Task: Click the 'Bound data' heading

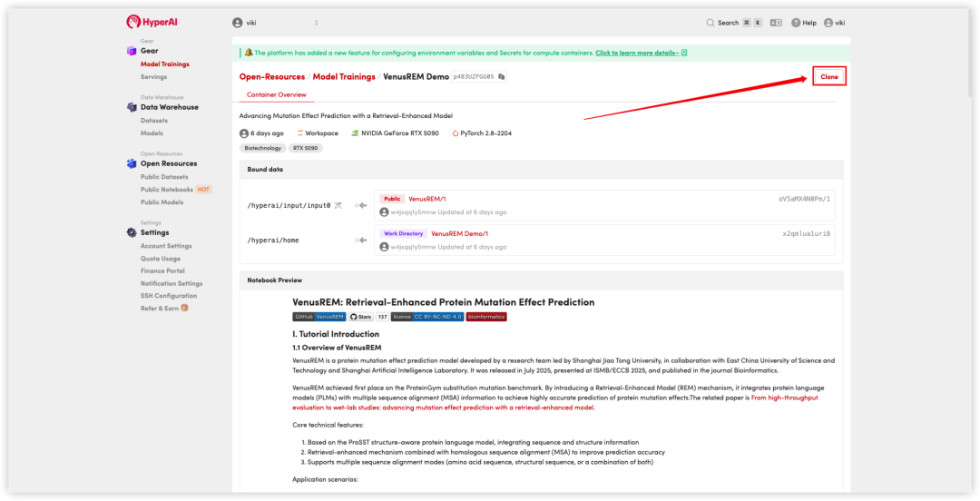Action: tap(265, 170)
